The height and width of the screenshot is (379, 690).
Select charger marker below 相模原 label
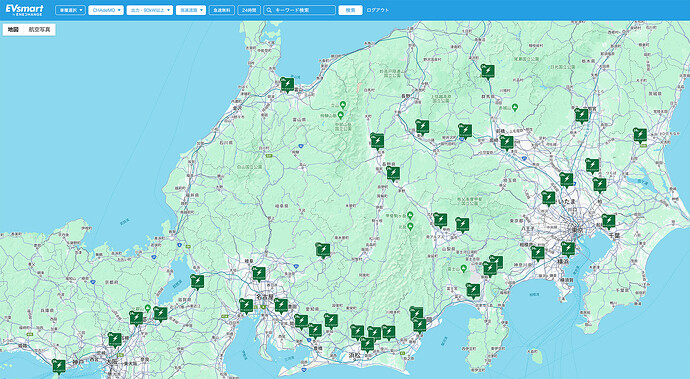tap(537, 253)
